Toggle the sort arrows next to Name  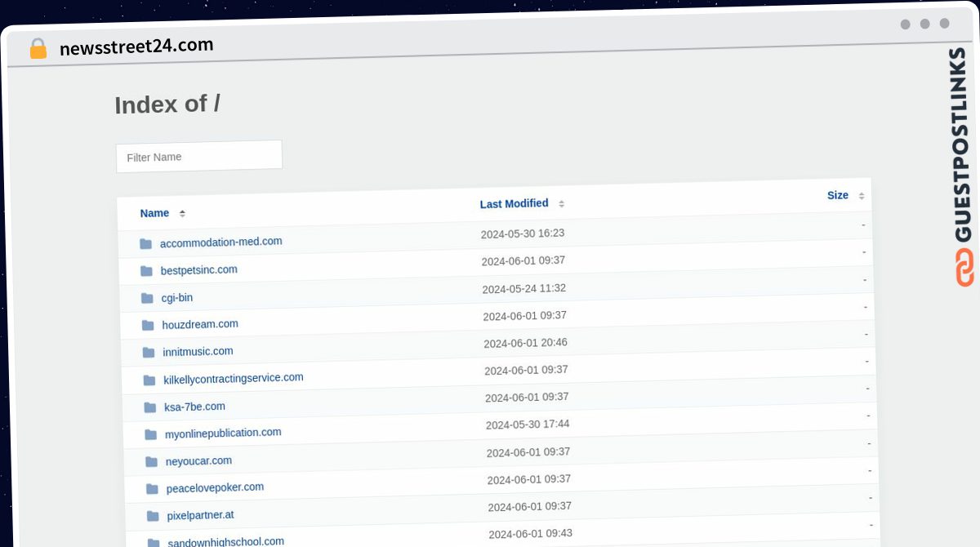tap(182, 213)
